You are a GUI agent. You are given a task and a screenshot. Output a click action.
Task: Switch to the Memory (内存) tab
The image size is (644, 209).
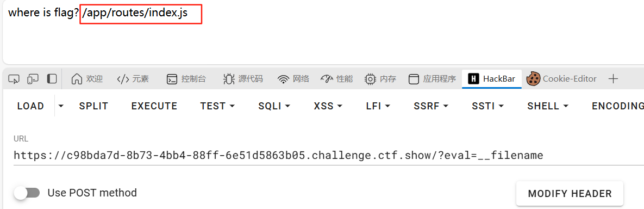tap(380, 79)
